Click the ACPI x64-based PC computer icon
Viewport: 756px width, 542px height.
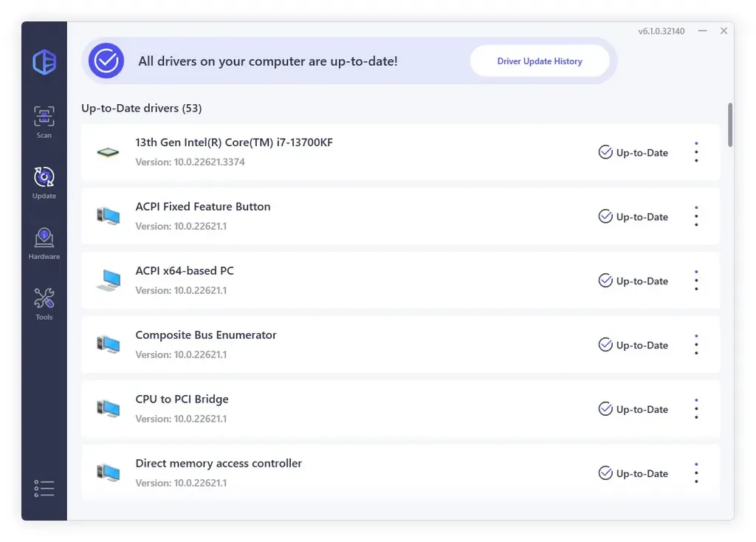(108, 281)
